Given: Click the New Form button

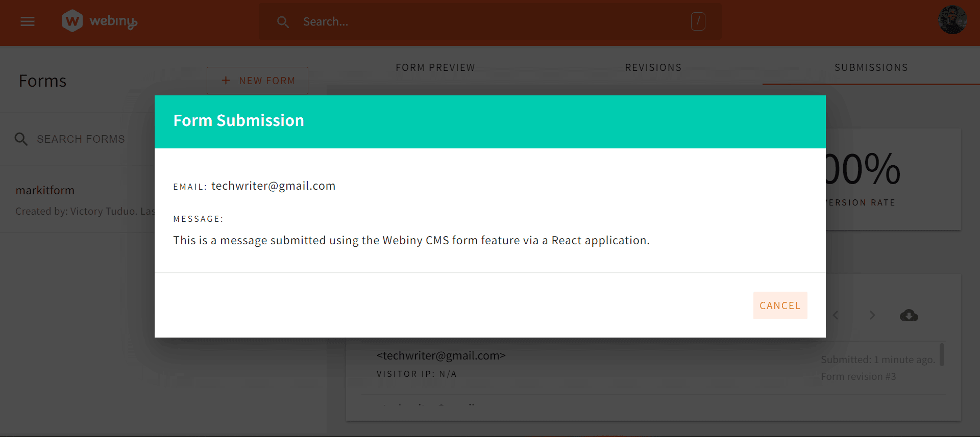Looking at the screenshot, I should click(x=257, y=81).
